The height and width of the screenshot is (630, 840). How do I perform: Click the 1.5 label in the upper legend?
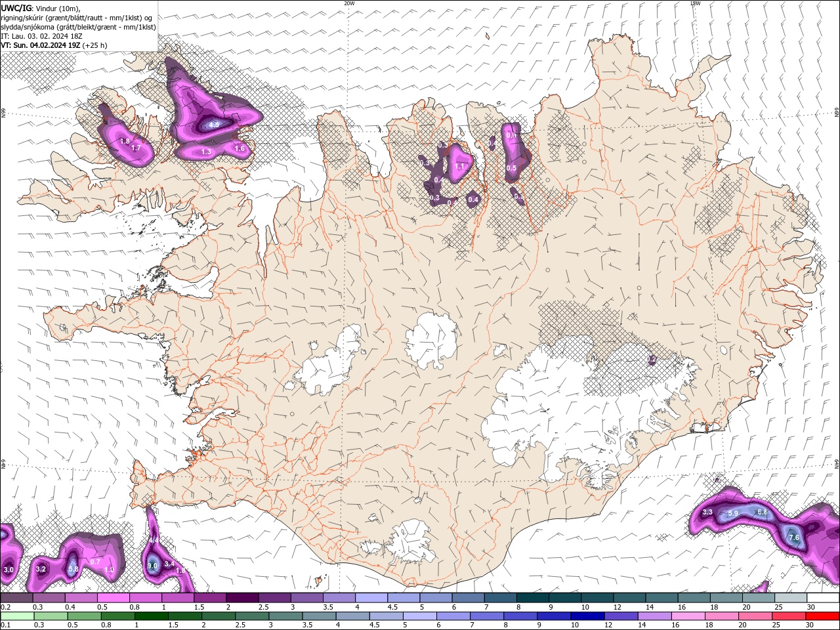(x=199, y=608)
